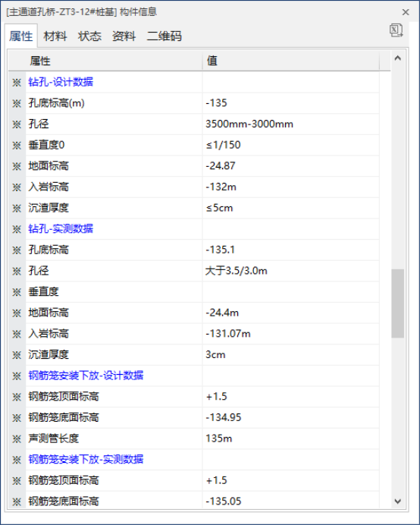Select the 垂直度 measured row label
The width and height of the screenshot is (420, 525).
[x=43, y=291]
